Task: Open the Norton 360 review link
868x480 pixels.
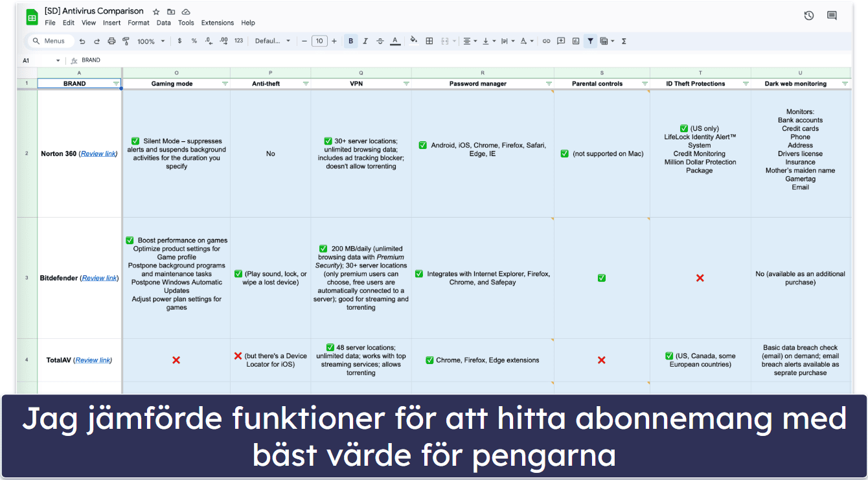Action: click(x=98, y=154)
